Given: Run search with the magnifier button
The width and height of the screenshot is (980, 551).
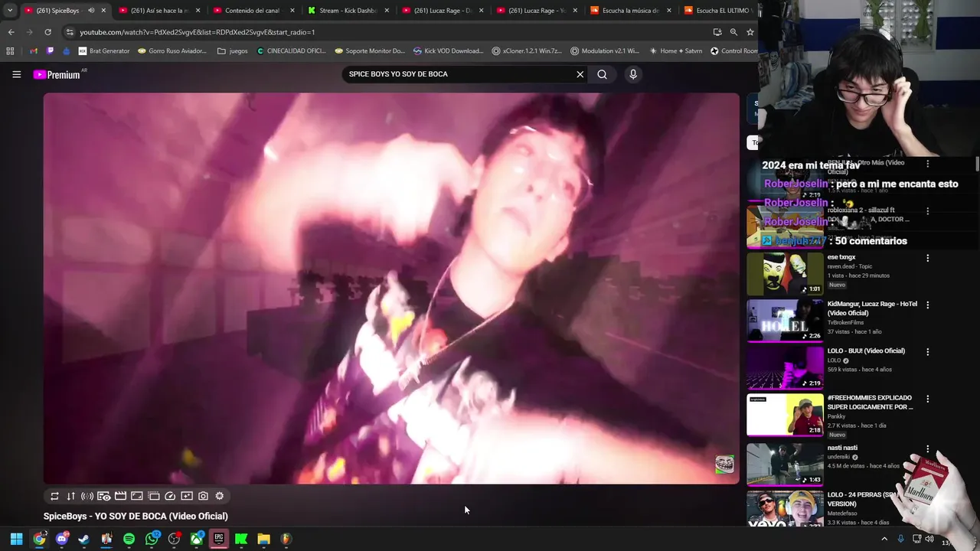Looking at the screenshot, I should click(x=602, y=74).
